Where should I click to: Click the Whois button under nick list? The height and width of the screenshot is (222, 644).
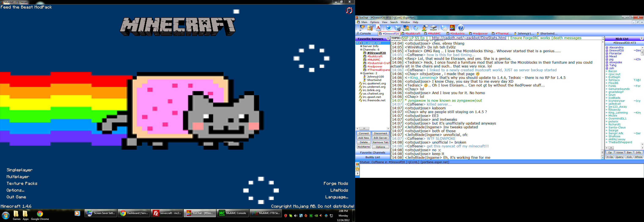(x=638, y=157)
